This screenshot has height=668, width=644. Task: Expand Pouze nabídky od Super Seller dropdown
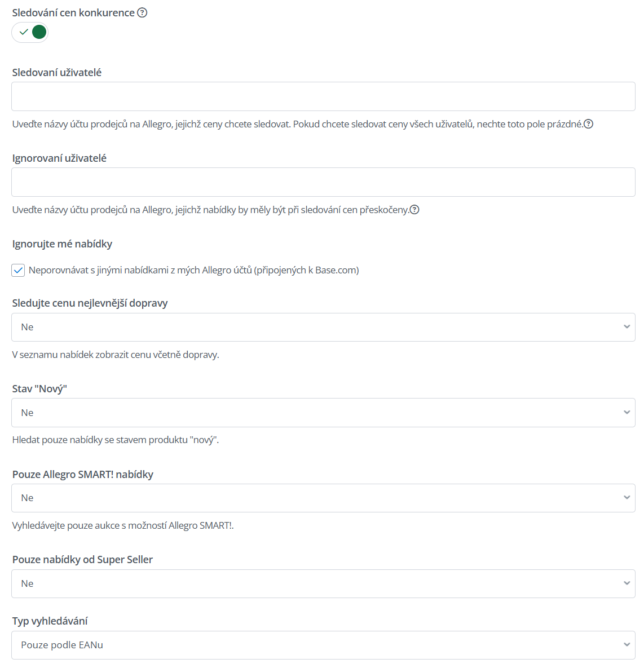pyautogui.click(x=323, y=583)
